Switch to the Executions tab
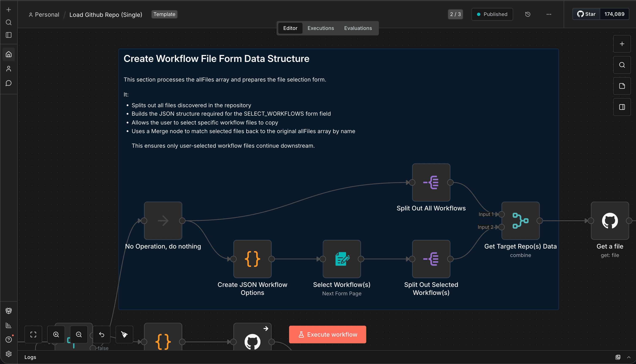This screenshot has width=636, height=364. coord(321,28)
